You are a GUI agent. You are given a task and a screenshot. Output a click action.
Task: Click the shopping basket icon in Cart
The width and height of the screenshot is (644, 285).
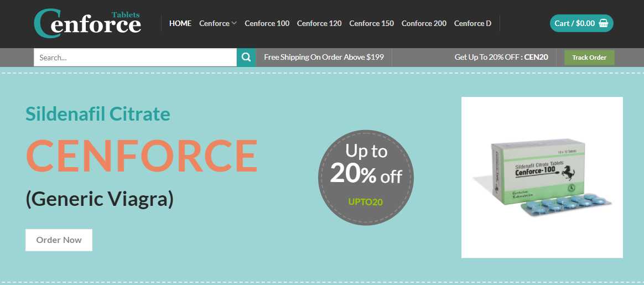point(604,23)
